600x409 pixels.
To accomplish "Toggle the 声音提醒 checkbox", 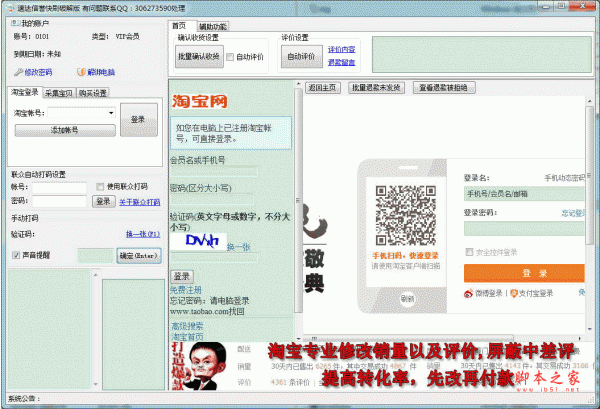I will coord(16,255).
